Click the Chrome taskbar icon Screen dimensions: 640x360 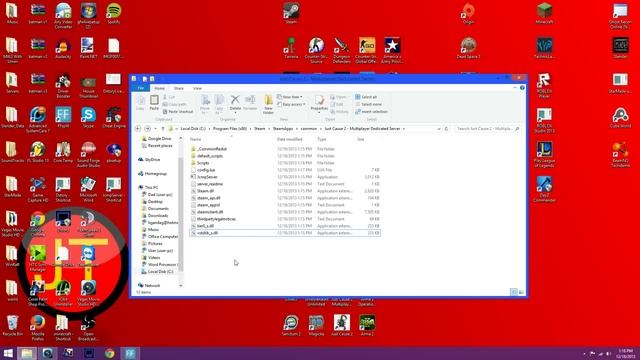pos(109,353)
